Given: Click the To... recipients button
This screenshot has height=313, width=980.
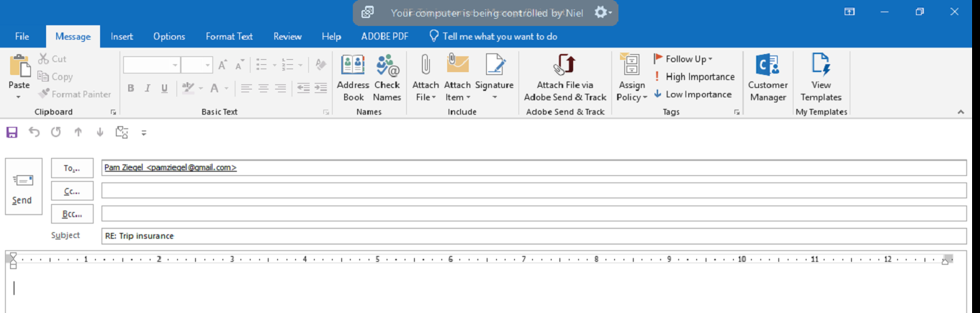Looking at the screenshot, I should tap(72, 168).
